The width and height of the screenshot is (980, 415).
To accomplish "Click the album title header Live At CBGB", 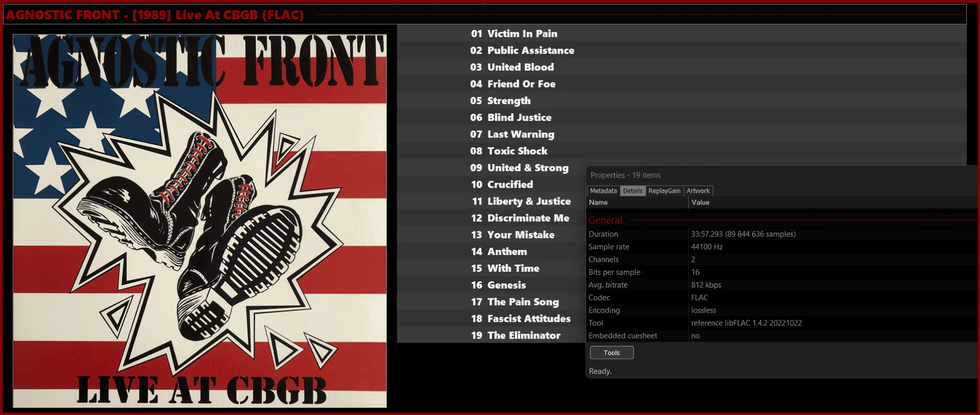I will [x=155, y=15].
